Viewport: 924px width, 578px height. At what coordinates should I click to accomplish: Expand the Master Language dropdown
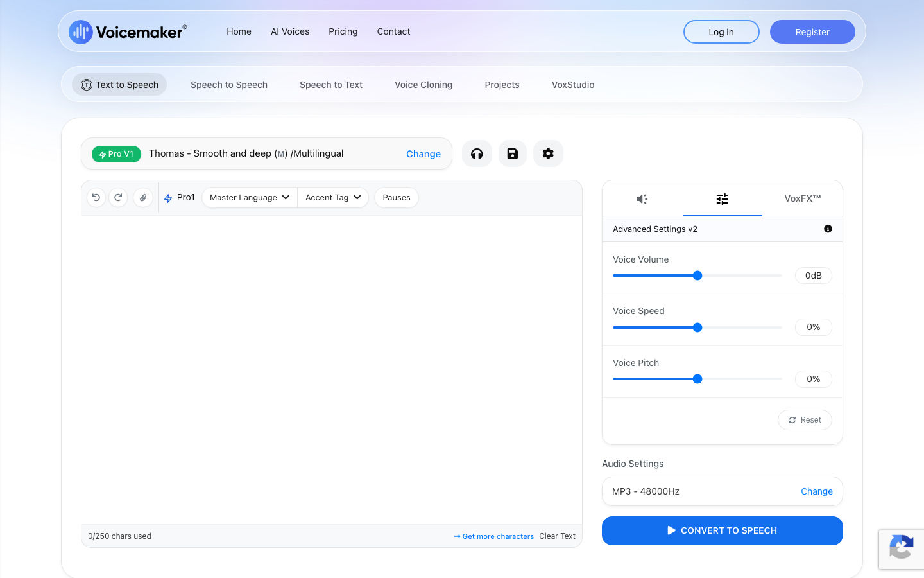tap(250, 198)
